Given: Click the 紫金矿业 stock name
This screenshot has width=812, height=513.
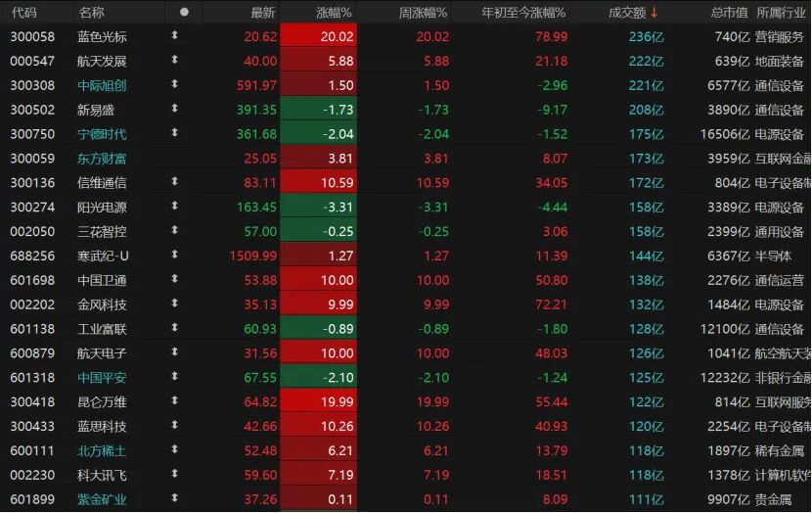Looking at the screenshot, I should pos(102,499).
